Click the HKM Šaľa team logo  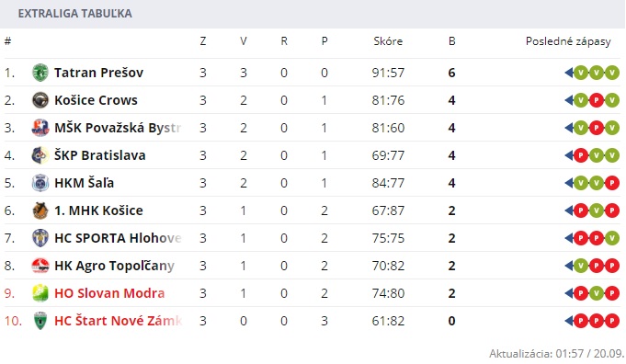tap(40, 183)
